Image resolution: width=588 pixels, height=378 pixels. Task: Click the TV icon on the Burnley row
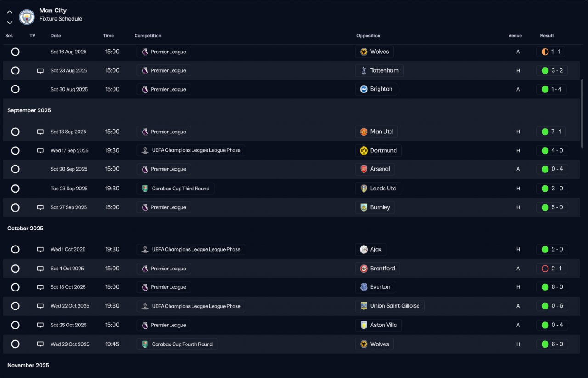[x=40, y=207]
